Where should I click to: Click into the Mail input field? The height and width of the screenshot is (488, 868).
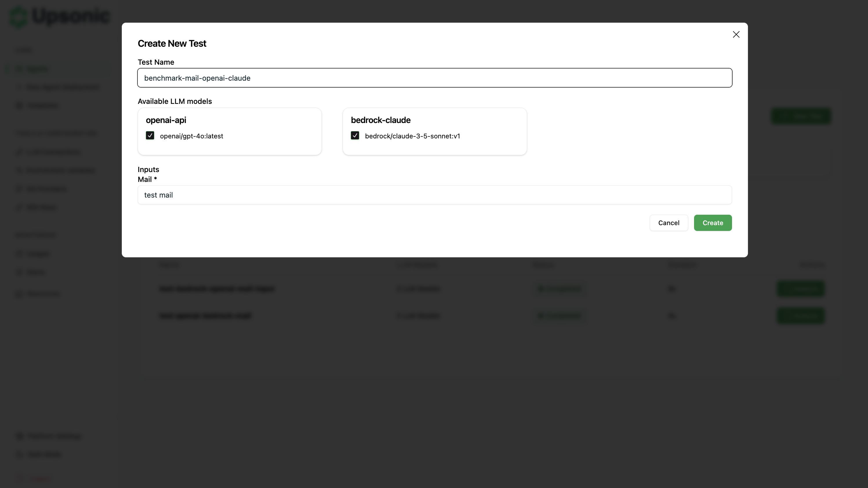coord(434,195)
